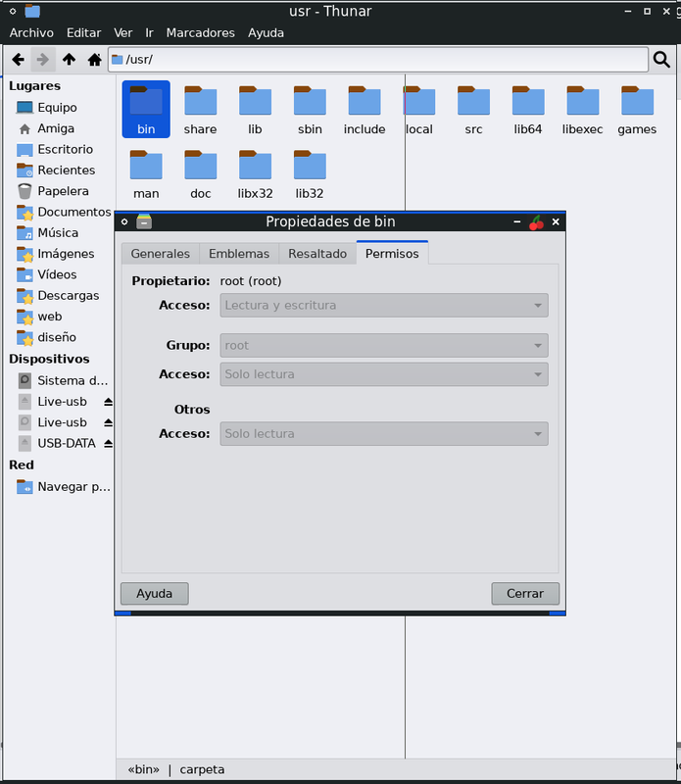Switch to the Resaltado tab
681x784 pixels.
point(317,254)
